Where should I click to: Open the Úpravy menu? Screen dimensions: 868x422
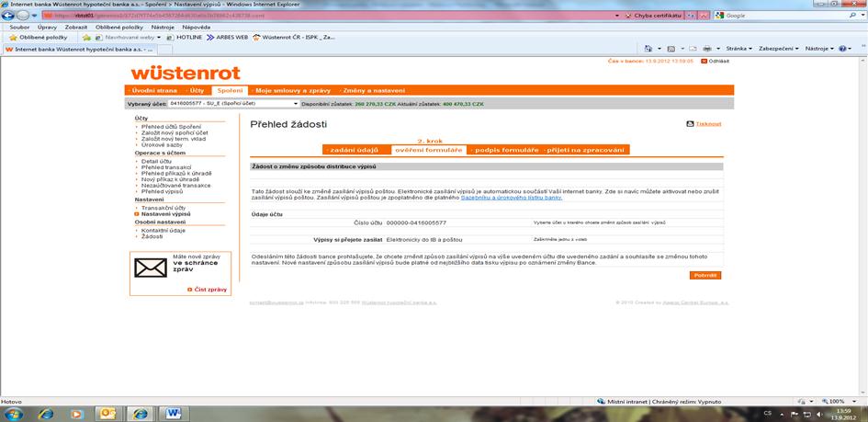click(x=47, y=27)
